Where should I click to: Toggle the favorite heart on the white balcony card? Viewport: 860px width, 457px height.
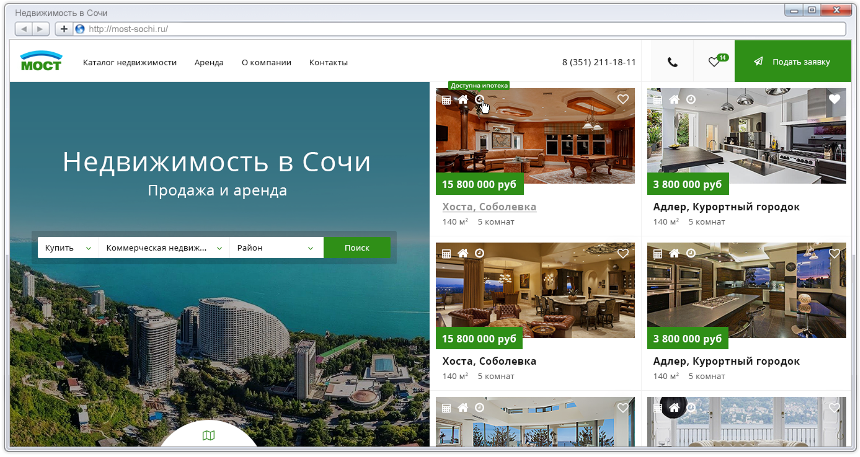coord(834,408)
